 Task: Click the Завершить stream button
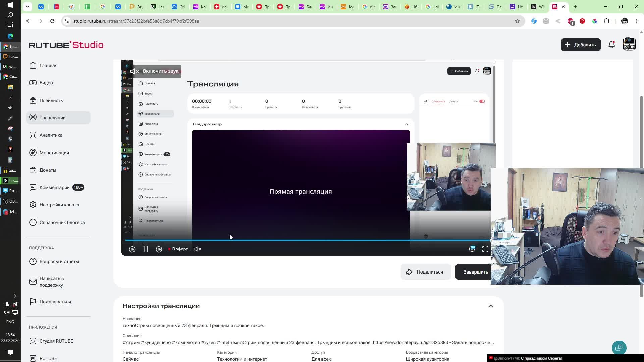[x=473, y=272]
